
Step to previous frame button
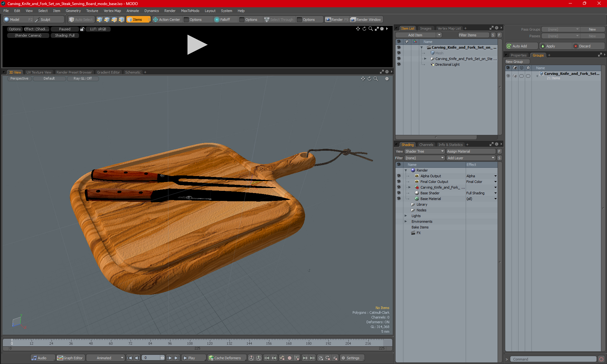[137, 358]
